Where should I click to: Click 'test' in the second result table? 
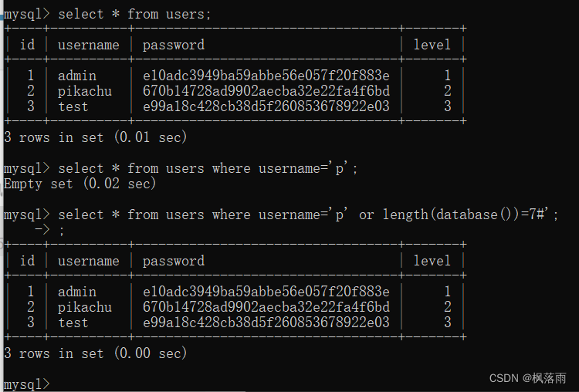[x=73, y=323]
